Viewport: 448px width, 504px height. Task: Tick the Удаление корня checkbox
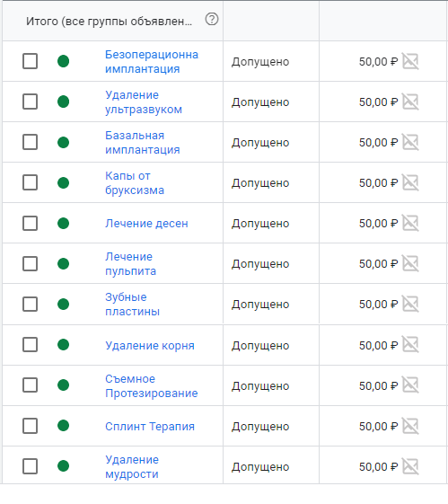click(30, 345)
